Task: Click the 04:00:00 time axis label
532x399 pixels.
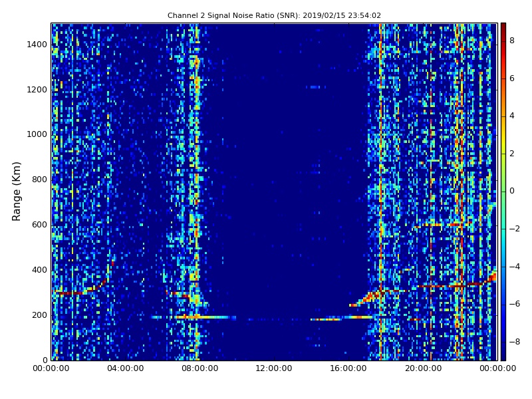Action: click(126, 368)
